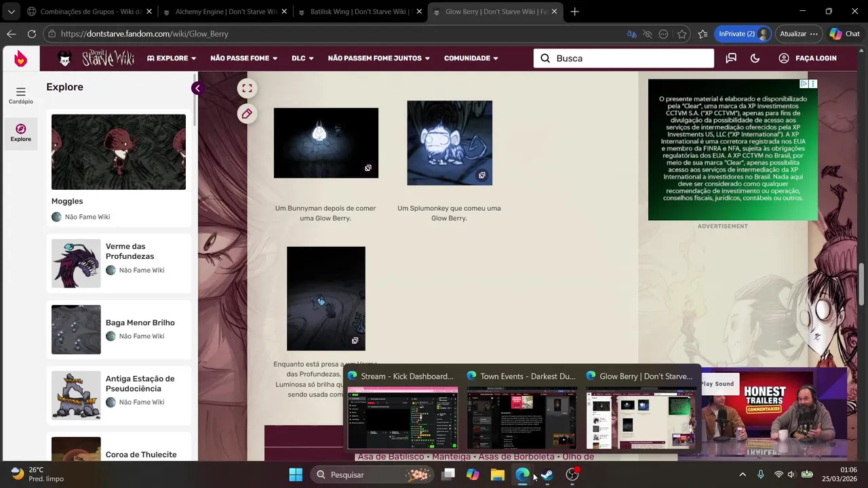The image size is (868, 488).
Task: Toggle fullscreen content expand icon
Action: [247, 88]
